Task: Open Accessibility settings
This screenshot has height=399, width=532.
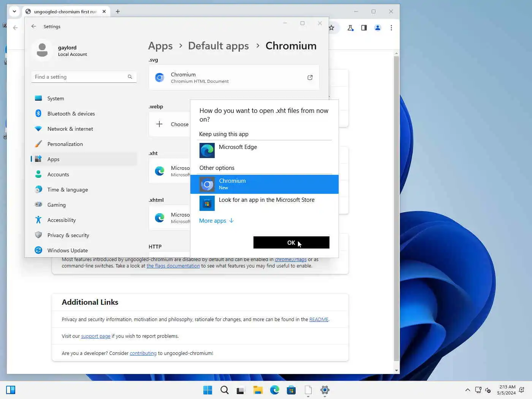Action: (x=84, y=220)
